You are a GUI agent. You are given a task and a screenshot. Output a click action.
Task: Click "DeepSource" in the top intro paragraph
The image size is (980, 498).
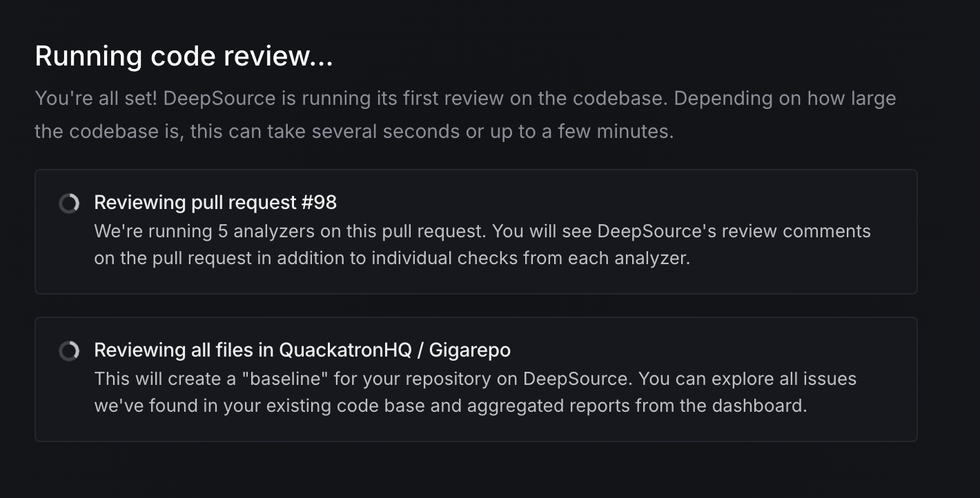point(219,98)
